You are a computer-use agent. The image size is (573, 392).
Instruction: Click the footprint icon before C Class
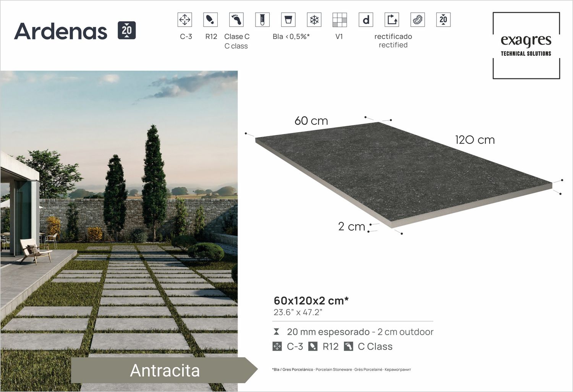point(349,347)
